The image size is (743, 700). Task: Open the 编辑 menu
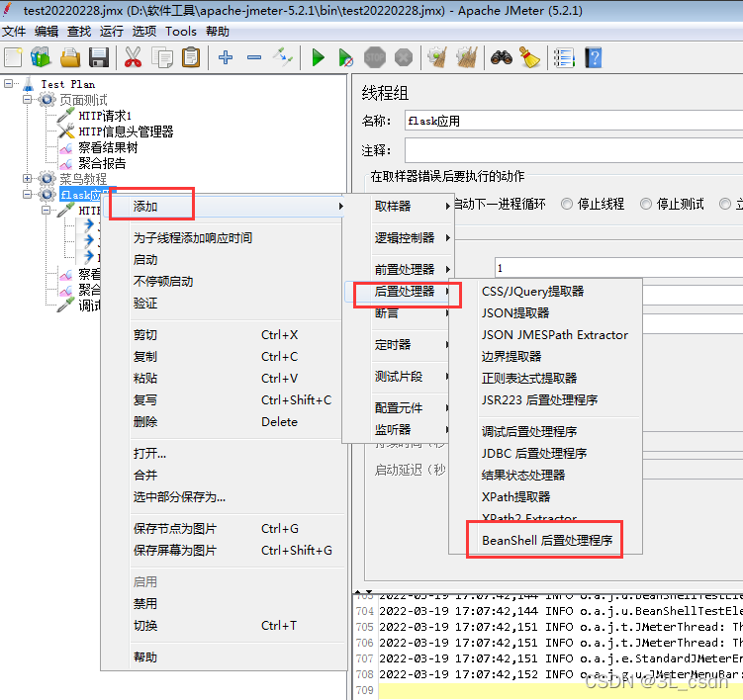[x=46, y=32]
